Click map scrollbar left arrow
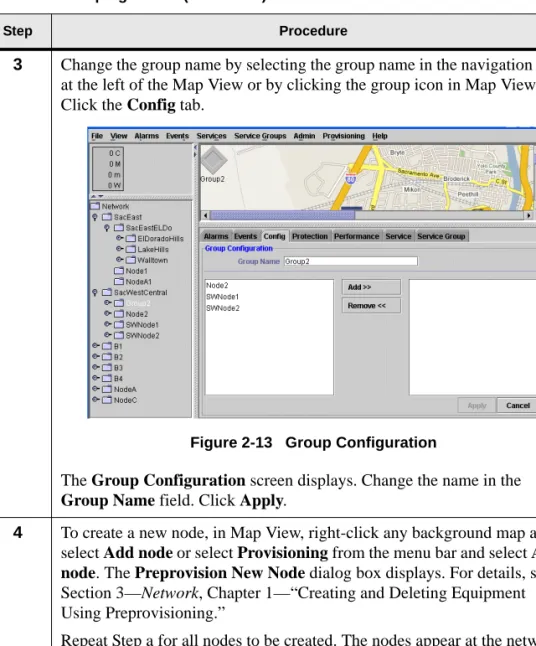The width and height of the screenshot is (536, 646). point(206,215)
